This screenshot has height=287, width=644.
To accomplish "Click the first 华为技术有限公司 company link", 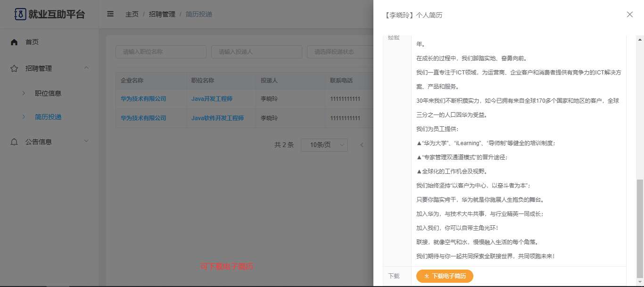I will coord(143,99).
